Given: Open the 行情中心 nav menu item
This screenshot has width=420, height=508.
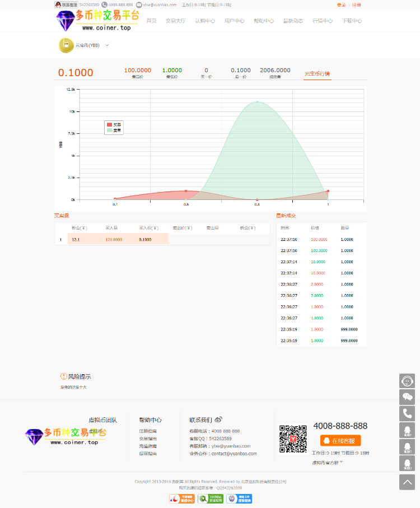Looking at the screenshot, I should pos(323,21).
